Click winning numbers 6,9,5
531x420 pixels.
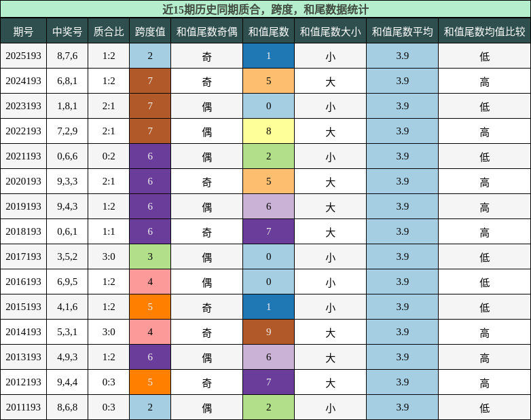[67, 282]
